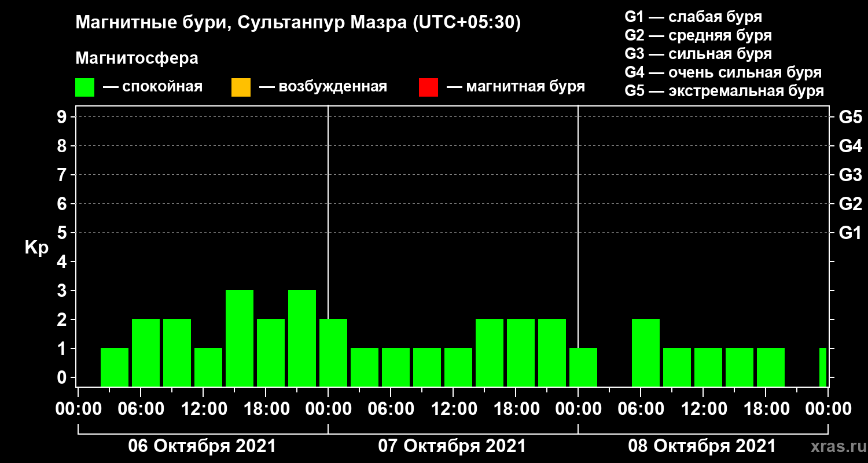868x463 pixels.
Task: Select the 'Магнитосфера' legend heading
Action: tap(137, 58)
